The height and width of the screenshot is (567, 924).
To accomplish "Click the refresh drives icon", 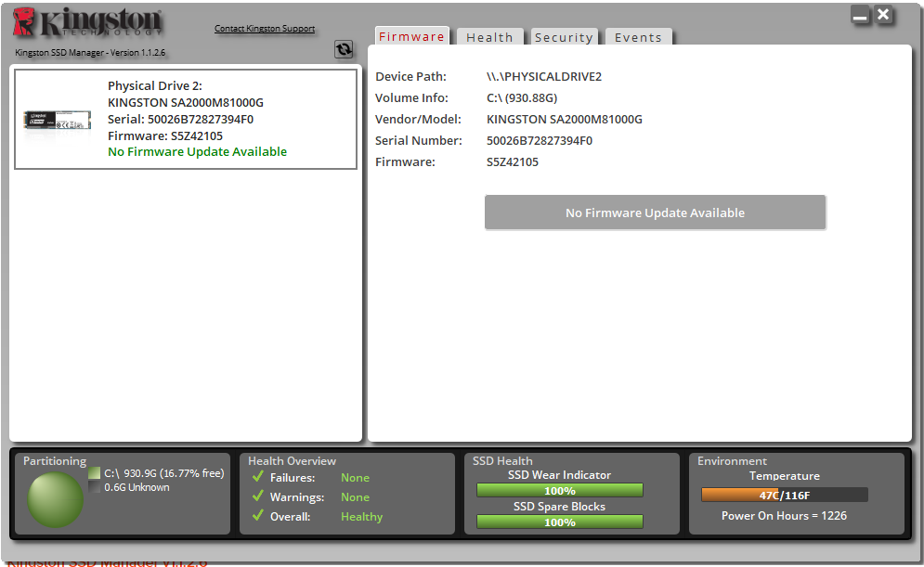I will [x=344, y=49].
